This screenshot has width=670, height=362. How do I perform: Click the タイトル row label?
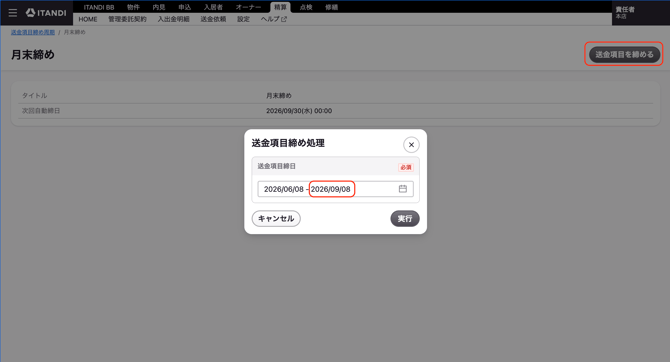(x=35, y=95)
